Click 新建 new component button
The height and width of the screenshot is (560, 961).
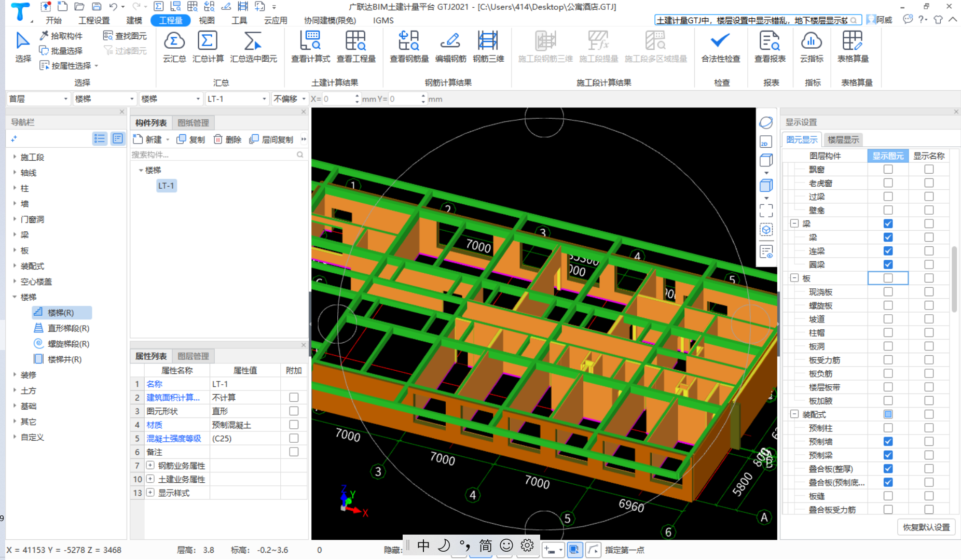[x=148, y=139]
